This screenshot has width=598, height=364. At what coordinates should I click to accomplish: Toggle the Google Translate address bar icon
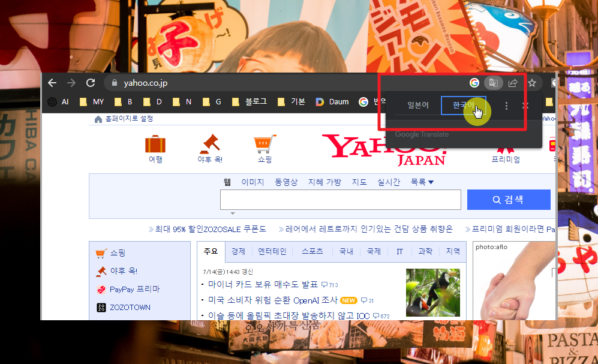point(493,83)
